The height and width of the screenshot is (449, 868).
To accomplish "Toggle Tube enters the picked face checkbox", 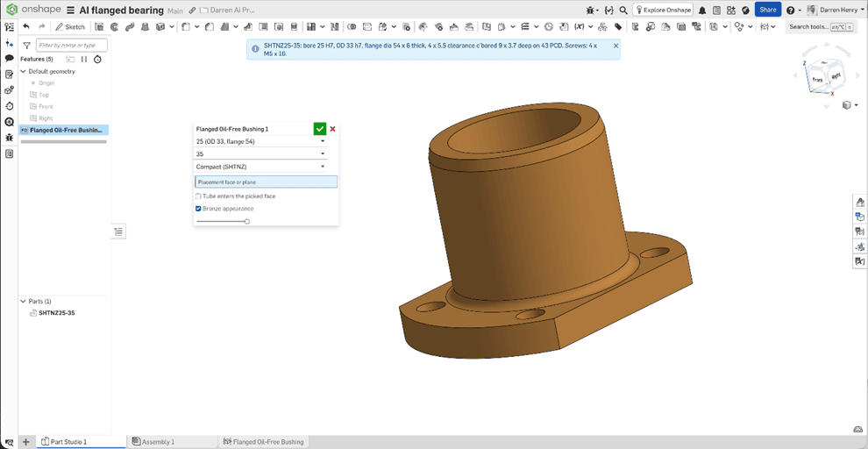I will coord(198,196).
